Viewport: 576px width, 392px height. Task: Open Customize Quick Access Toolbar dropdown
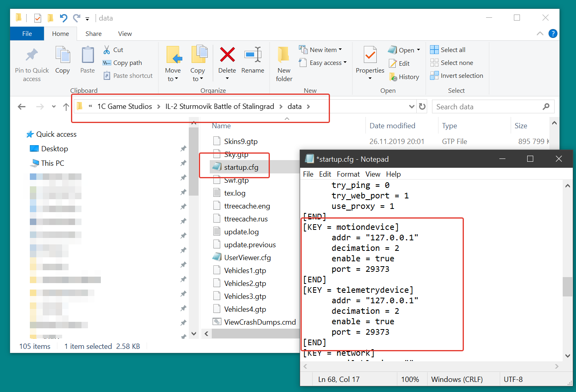[87, 18]
